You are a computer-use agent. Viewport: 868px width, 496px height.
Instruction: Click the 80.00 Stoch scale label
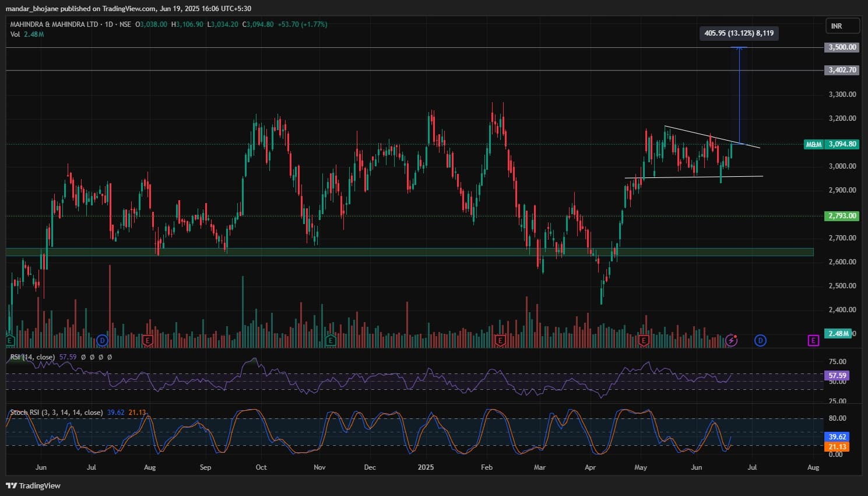tap(837, 418)
